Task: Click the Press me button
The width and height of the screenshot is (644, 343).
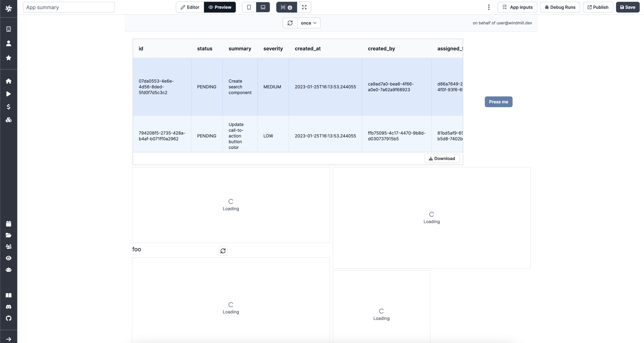Action: click(x=498, y=102)
